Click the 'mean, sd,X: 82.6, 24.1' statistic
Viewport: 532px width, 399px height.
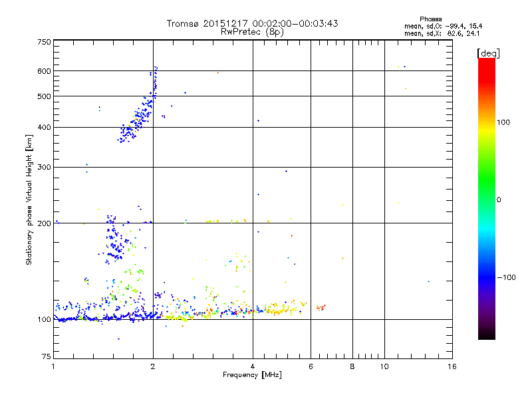click(442, 33)
